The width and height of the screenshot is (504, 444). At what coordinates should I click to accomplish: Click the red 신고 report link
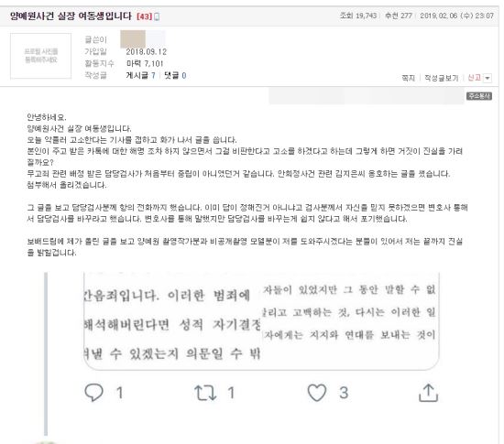[x=474, y=78]
